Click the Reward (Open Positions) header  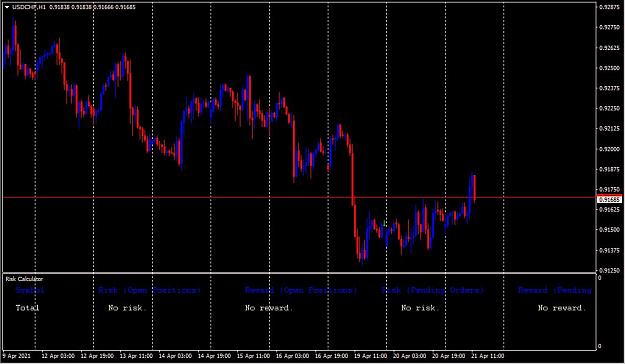(x=301, y=290)
